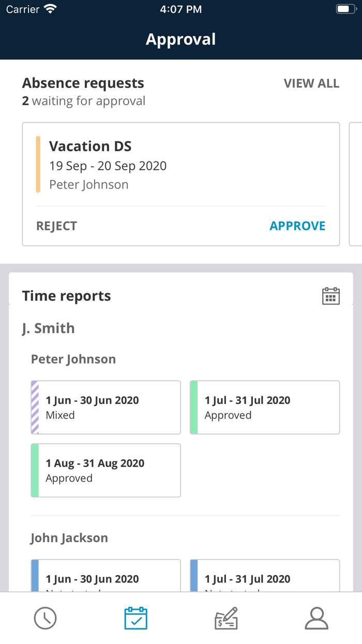Select the J. Smith manager heading
This screenshot has width=362, height=644.
pos(48,328)
